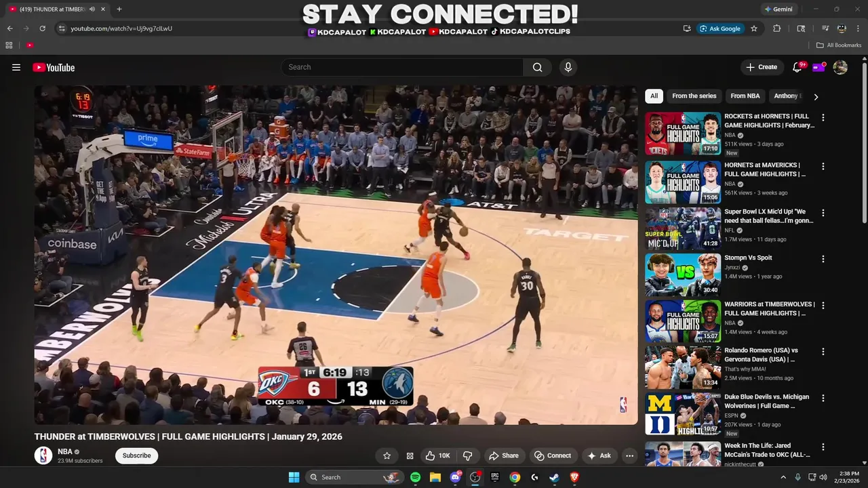Screen dimensions: 868x488
Task: Open options for Stompn Vs Spoit video
Action: click(x=823, y=259)
